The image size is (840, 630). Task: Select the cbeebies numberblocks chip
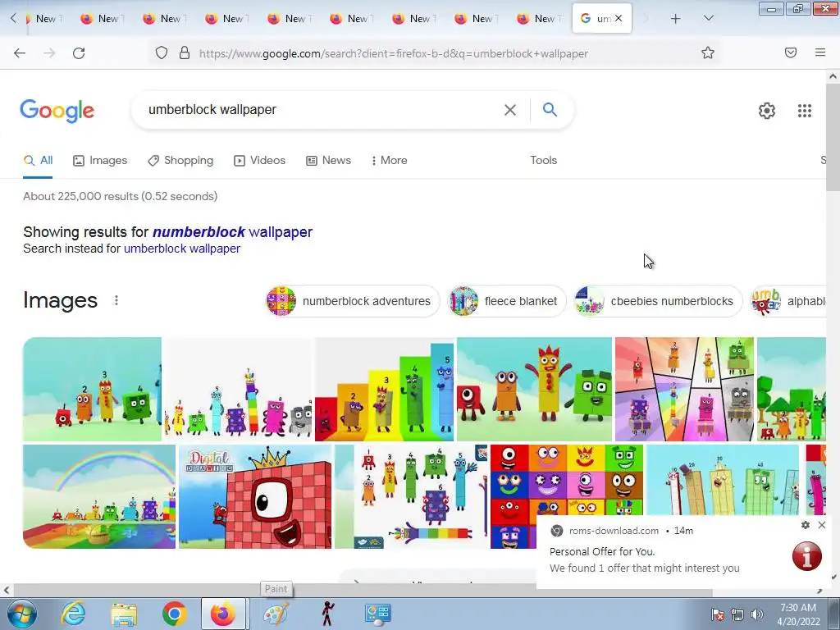pos(658,301)
